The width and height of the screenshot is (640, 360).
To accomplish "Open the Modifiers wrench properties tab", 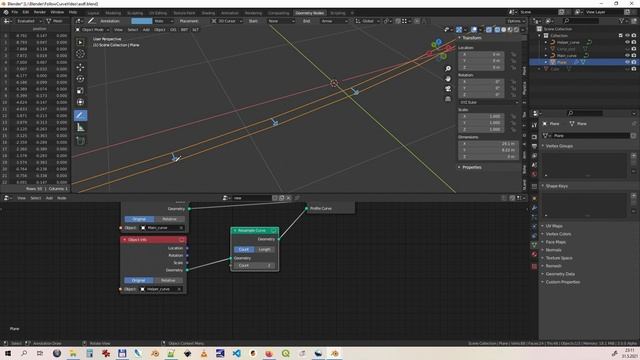I will (534, 208).
